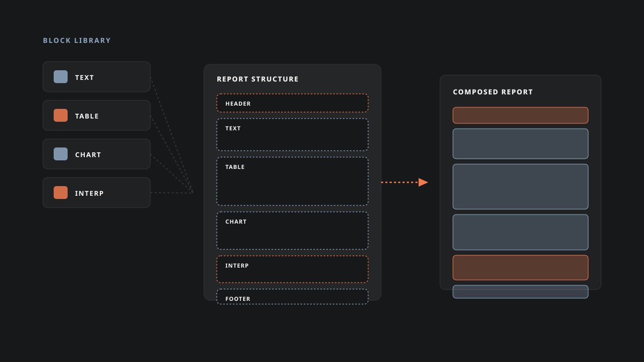Click the Report Structure panel title

coord(258,79)
